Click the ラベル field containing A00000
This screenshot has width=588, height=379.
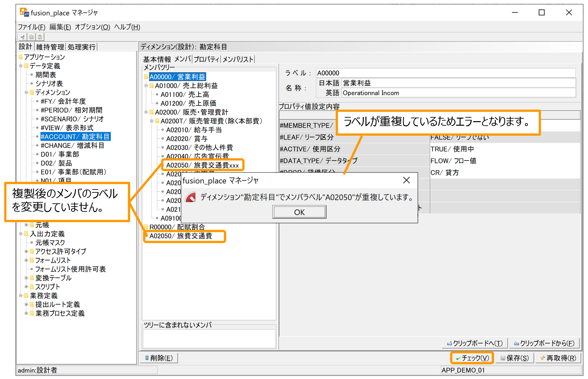click(446, 73)
